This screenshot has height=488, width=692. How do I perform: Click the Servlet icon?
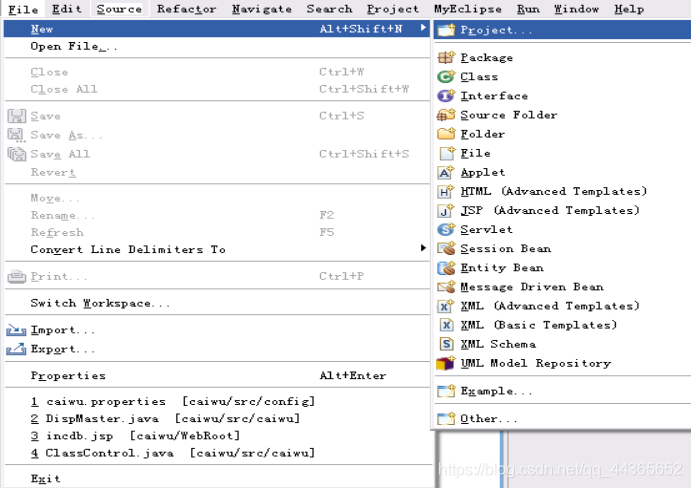446,229
